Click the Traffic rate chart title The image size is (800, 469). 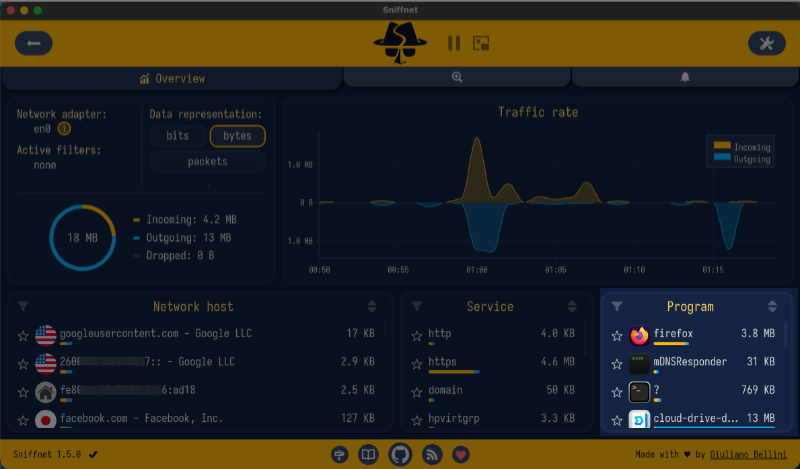point(538,112)
